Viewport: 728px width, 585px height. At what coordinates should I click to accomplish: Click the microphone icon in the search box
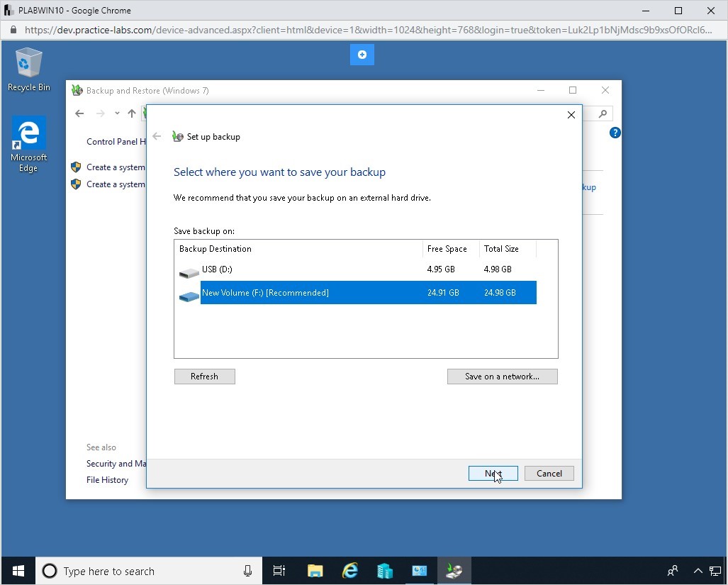point(248,571)
